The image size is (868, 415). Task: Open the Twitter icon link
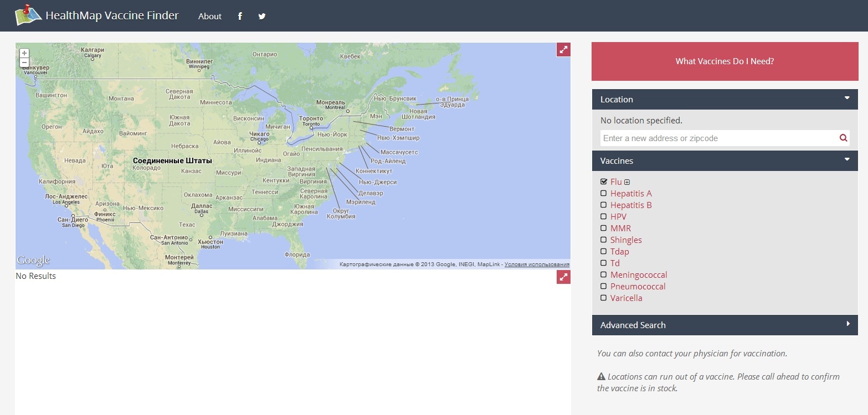pos(262,17)
